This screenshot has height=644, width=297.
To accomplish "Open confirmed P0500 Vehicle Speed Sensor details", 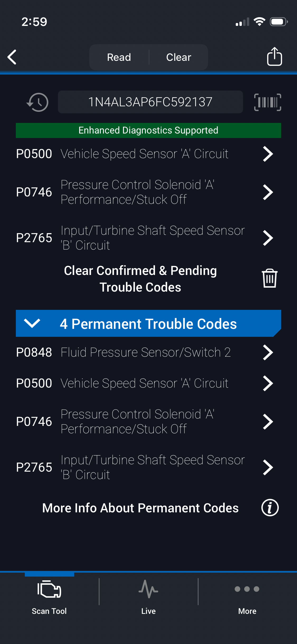I will tap(144, 154).
